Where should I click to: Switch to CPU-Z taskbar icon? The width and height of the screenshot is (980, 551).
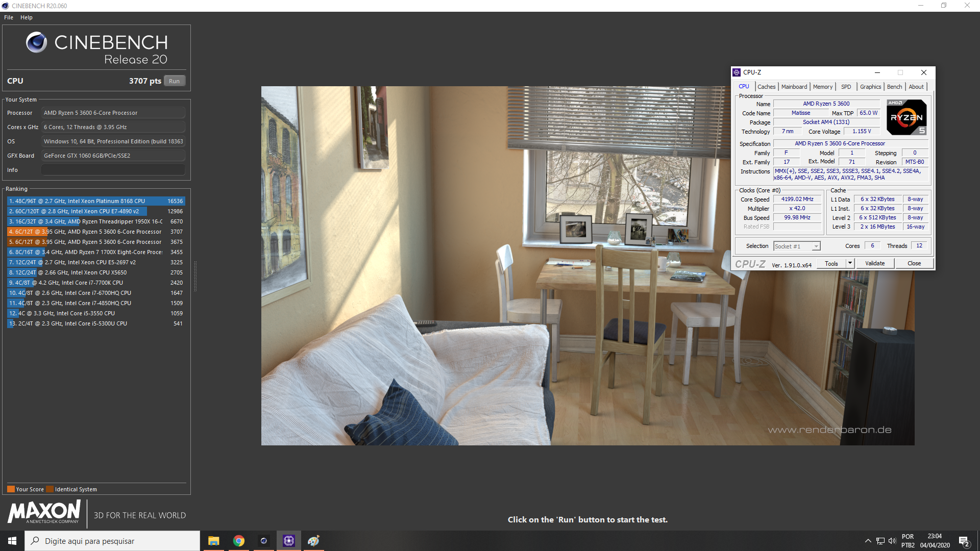(x=289, y=541)
